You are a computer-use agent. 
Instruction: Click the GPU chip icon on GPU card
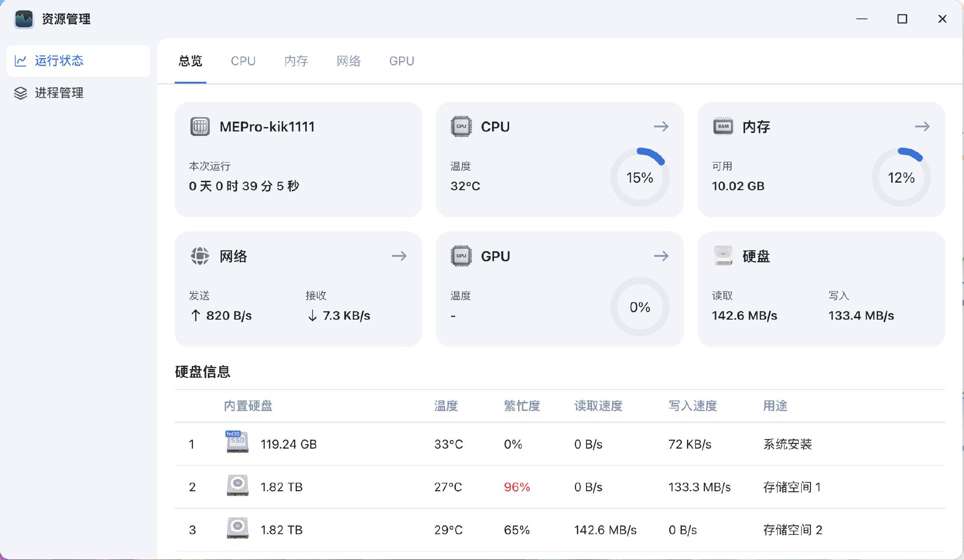(461, 256)
